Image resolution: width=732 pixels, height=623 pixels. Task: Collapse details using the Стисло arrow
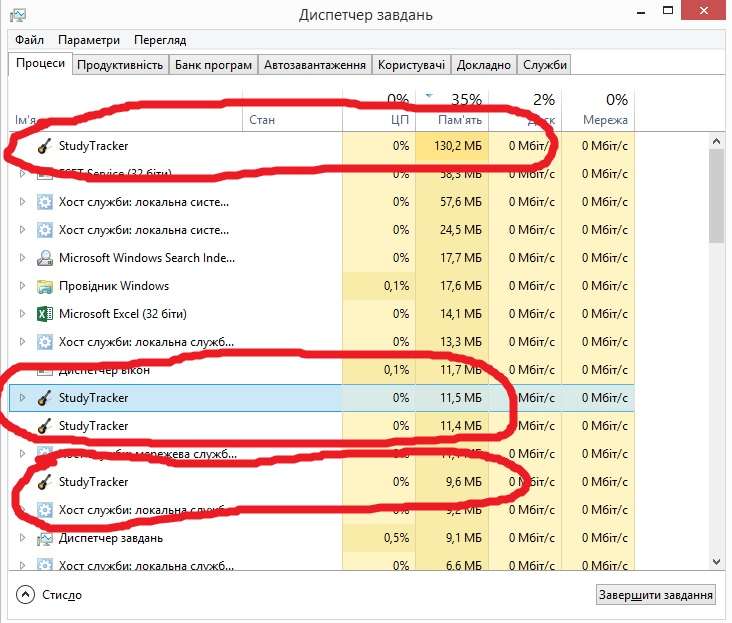tap(25, 595)
